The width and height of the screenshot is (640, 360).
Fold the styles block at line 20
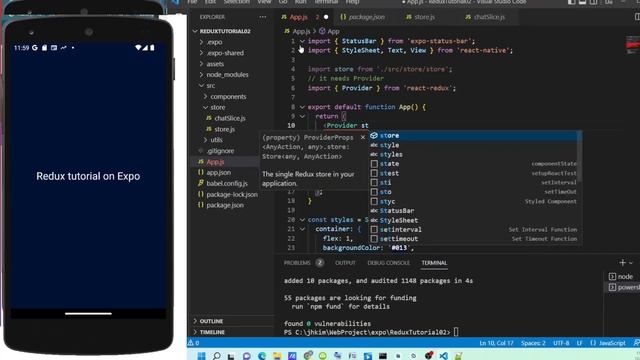click(302, 220)
